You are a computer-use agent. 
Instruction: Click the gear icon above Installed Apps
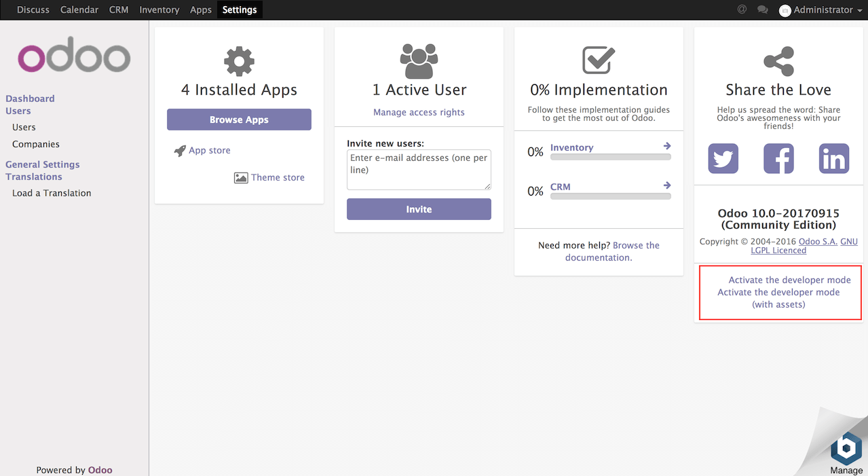tap(239, 62)
